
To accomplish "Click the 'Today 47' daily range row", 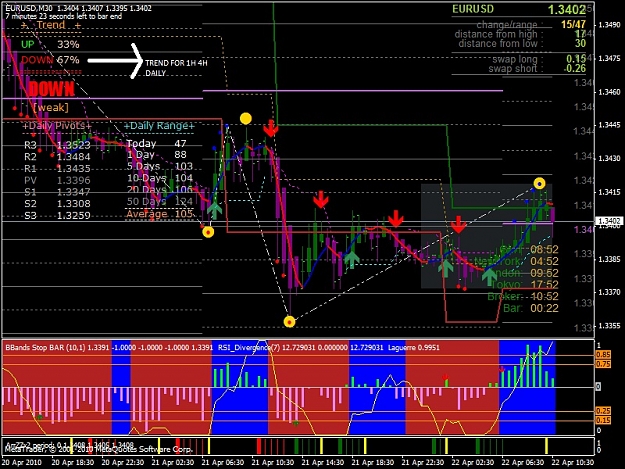I will pos(157,143).
